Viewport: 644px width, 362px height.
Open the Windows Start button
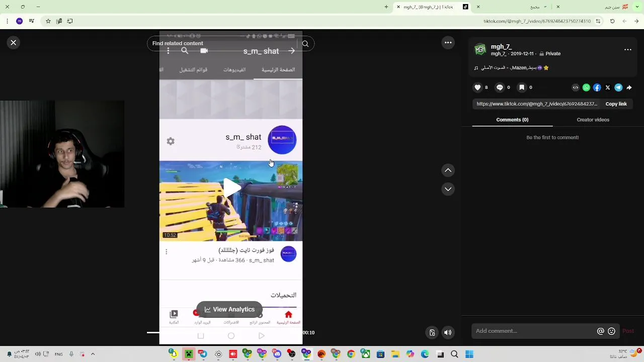point(469,354)
